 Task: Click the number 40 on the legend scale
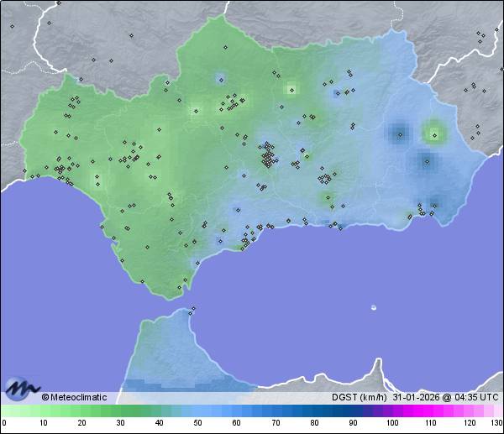[159, 423]
